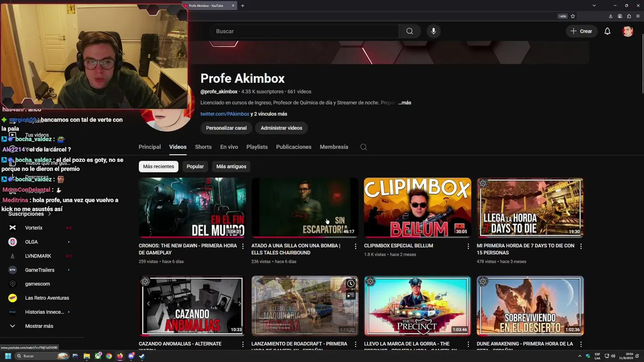Click Personalizar canal button
The image size is (644, 362).
pyautogui.click(x=226, y=128)
